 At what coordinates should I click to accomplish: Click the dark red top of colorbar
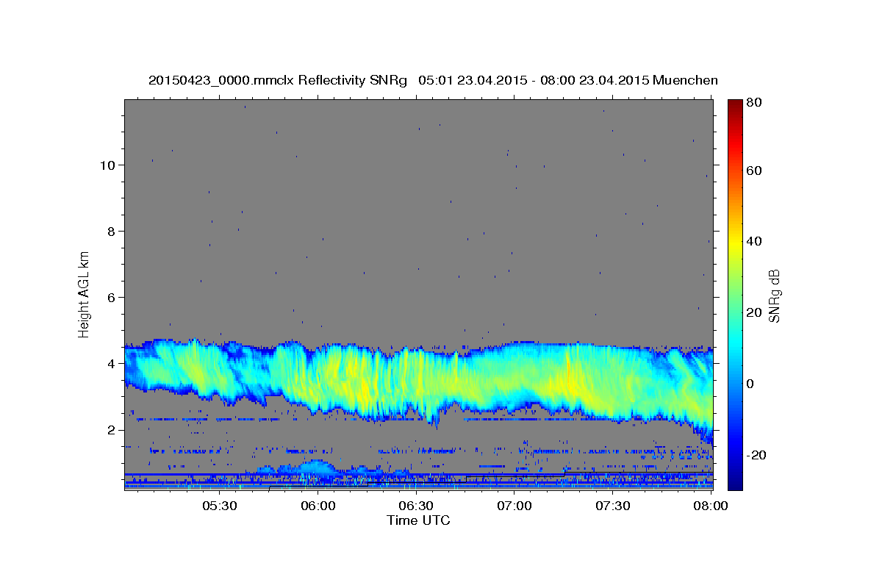(735, 104)
